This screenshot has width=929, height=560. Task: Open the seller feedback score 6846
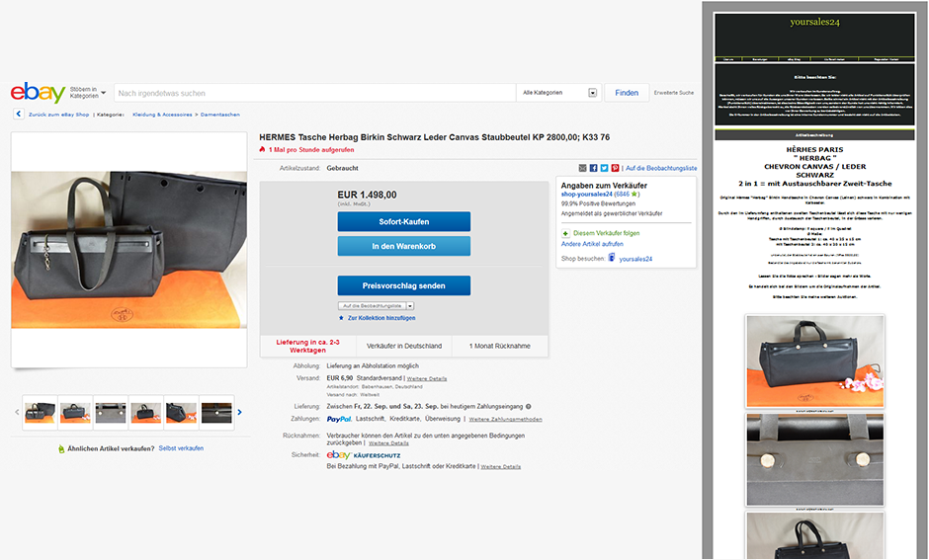point(622,195)
